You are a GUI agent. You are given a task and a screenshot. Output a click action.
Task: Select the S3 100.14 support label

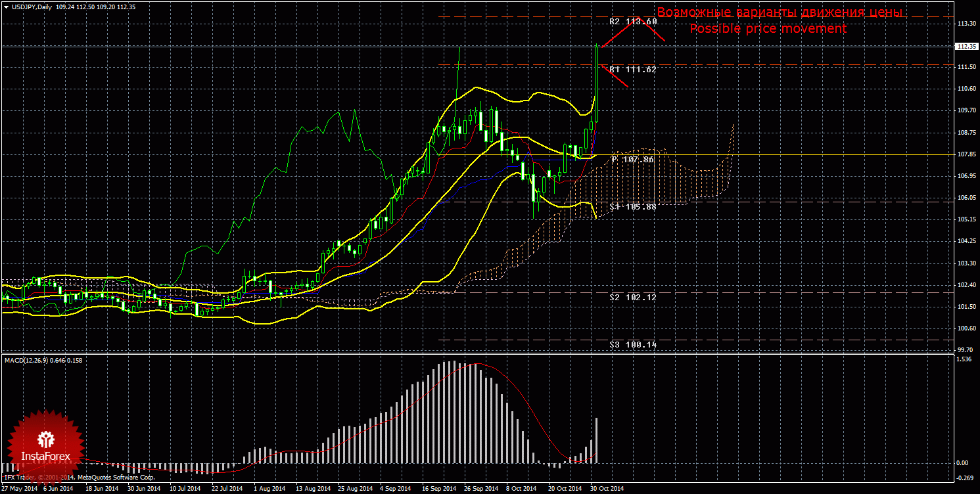pyautogui.click(x=633, y=344)
